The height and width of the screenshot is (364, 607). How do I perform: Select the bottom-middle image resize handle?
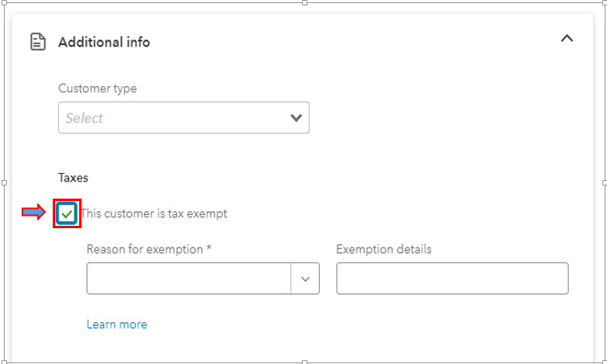tap(304, 362)
